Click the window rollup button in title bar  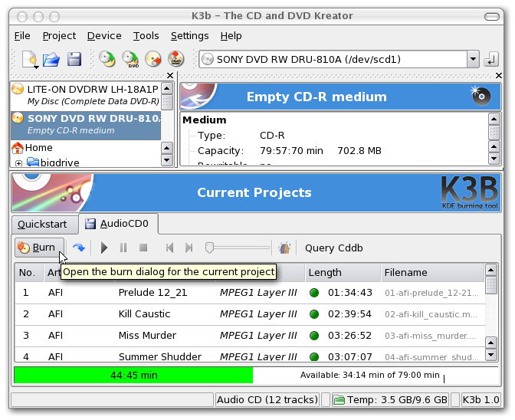pyautogui.click(x=492, y=16)
